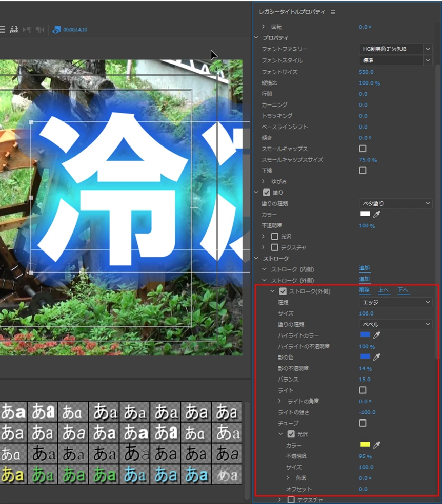Open the yellow 光沢 カラー swatch
Image resolution: width=442 pixels, height=504 pixels.
pyautogui.click(x=365, y=445)
